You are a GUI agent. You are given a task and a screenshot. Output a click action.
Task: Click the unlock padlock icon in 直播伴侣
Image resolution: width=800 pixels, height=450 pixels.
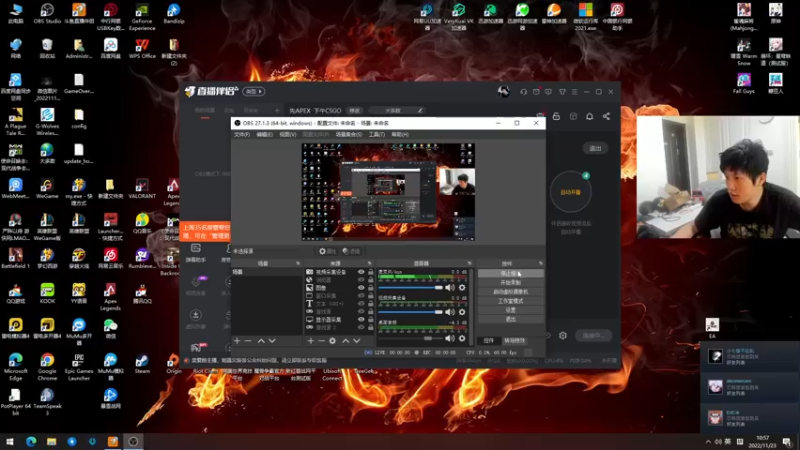tap(556, 116)
